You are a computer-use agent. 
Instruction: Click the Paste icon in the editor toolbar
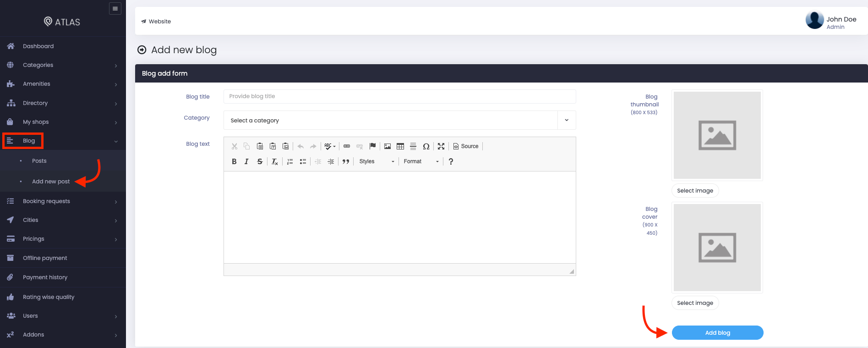click(260, 146)
